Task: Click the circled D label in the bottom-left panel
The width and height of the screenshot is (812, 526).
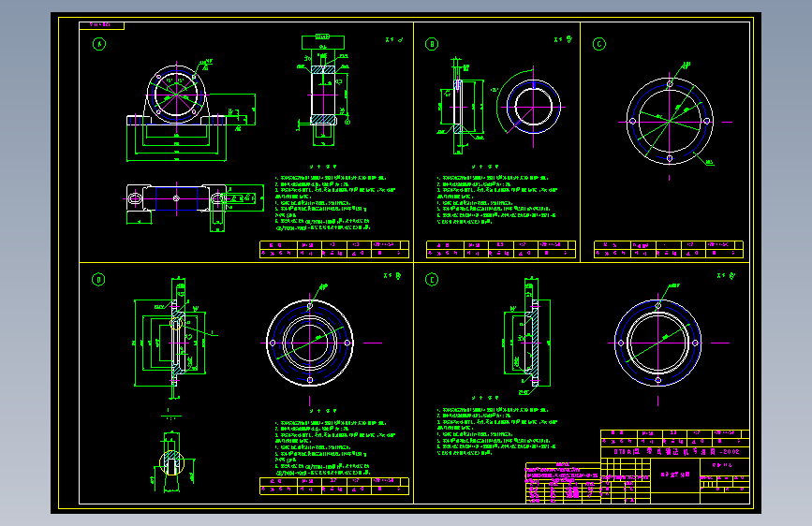Action: [98, 280]
